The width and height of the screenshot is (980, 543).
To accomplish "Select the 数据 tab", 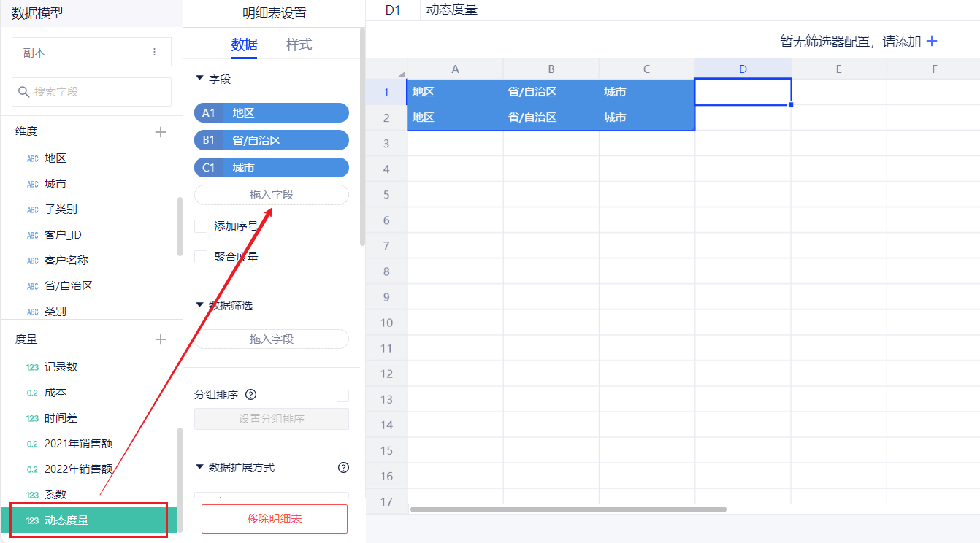I will 244,45.
